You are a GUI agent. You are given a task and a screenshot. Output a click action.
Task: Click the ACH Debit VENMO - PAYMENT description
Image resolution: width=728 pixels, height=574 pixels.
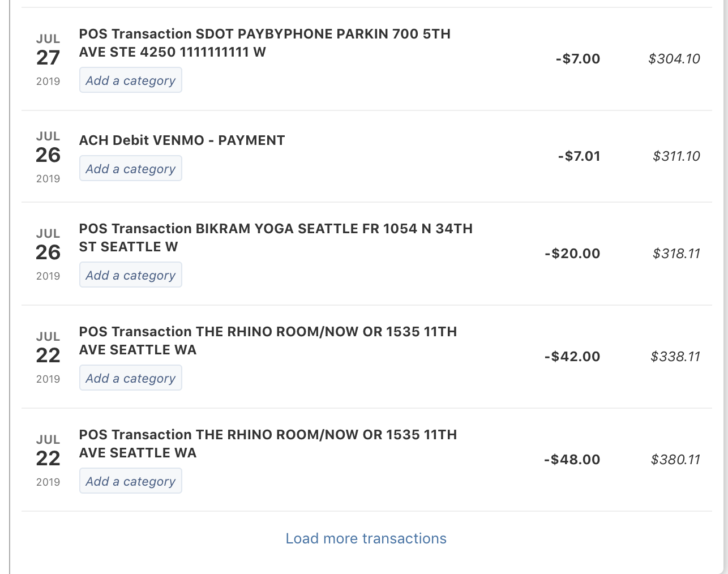coord(182,140)
